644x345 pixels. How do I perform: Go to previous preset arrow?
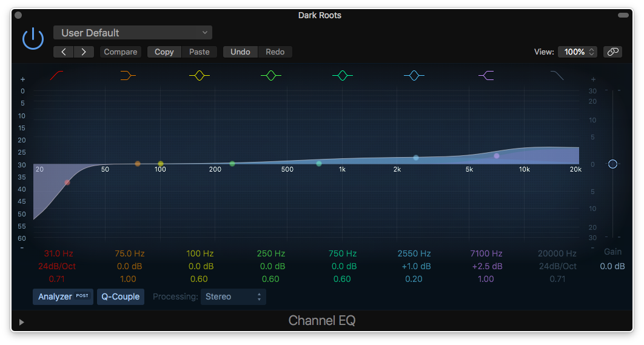click(64, 52)
